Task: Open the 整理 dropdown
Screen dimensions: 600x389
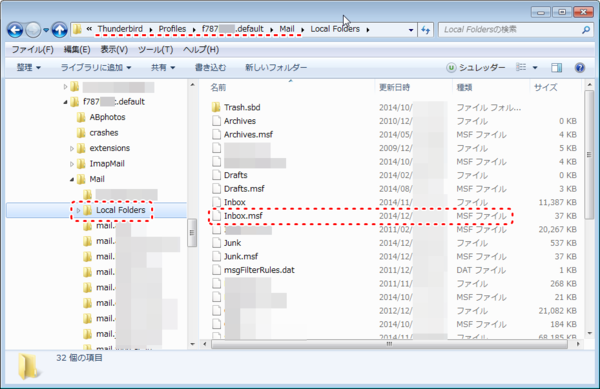Action: (x=28, y=68)
